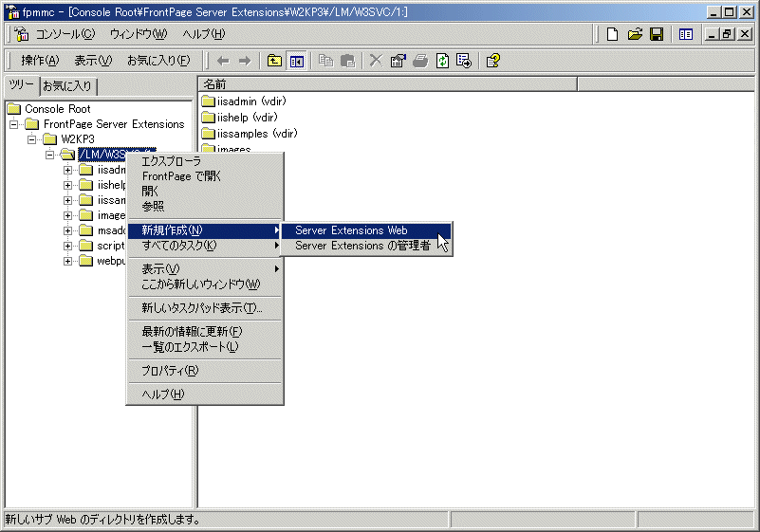Select FrontPage Server Extensions label in the tree
The image size is (760, 532).
click(x=114, y=124)
